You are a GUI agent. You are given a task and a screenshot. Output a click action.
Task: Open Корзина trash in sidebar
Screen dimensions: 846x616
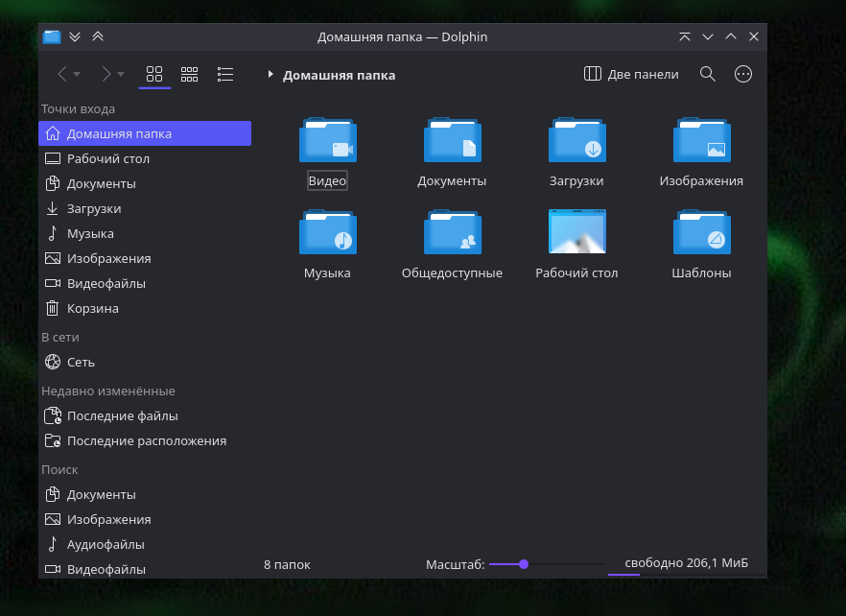(x=145, y=308)
